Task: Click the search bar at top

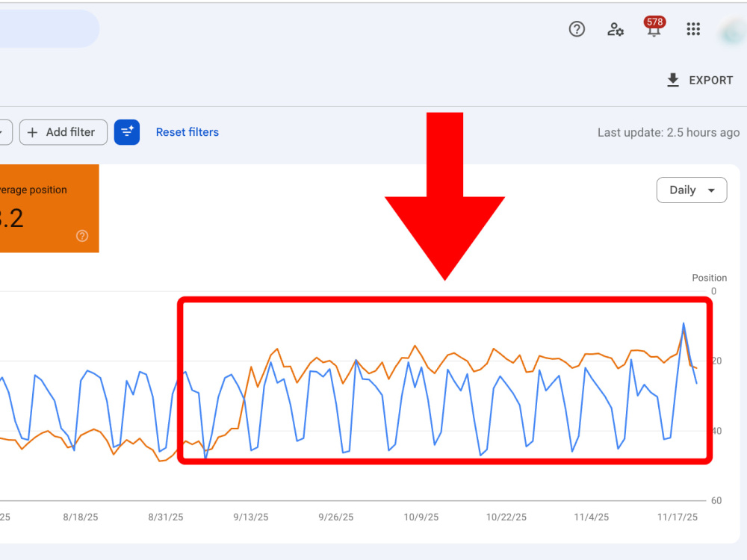Action: [x=49, y=28]
